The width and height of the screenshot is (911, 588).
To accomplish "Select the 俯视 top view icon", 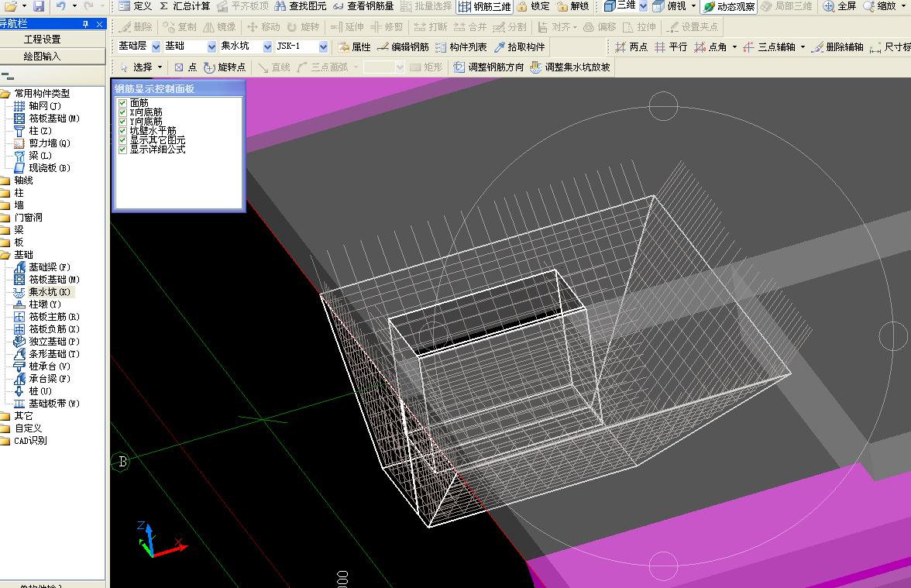I will 669,6.
